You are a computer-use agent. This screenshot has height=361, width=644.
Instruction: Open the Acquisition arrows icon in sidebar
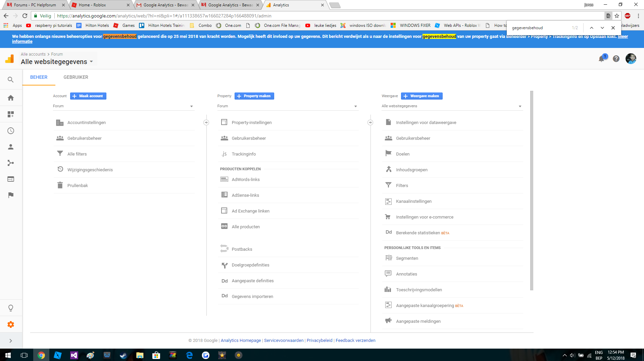coord(11,163)
